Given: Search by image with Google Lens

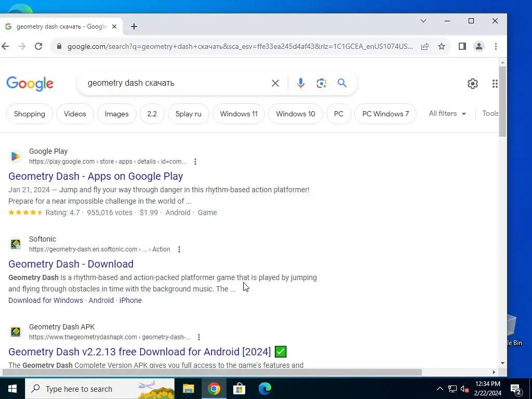Looking at the screenshot, I should tap(321, 83).
